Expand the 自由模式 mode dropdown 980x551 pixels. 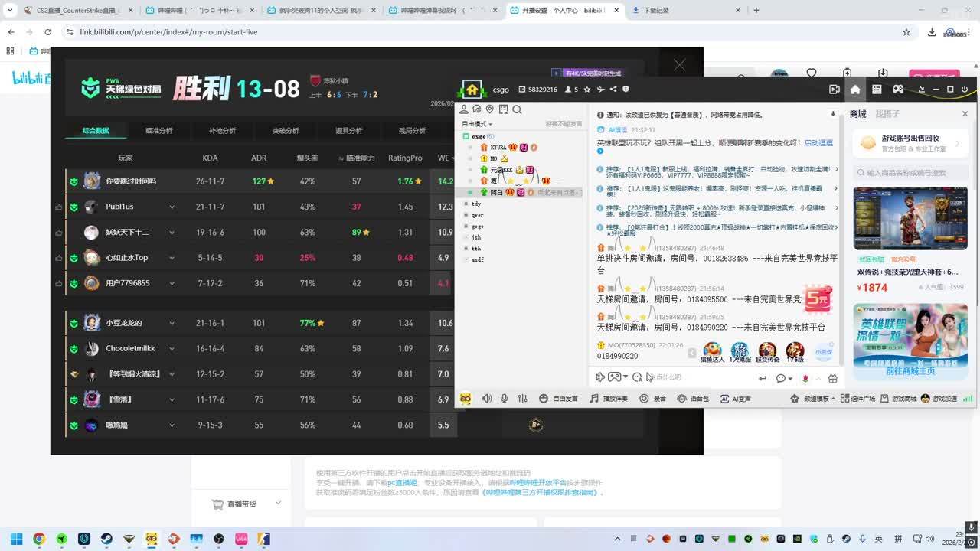[477, 124]
